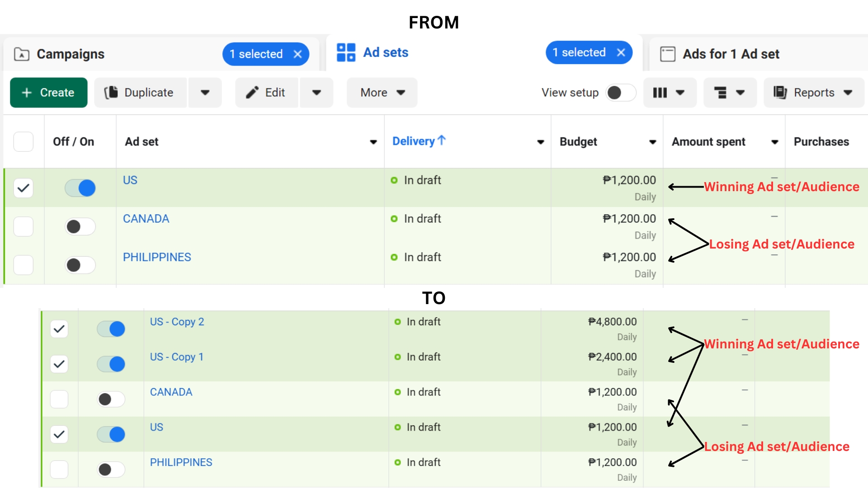Viewport: 868px width, 488px height.
Task: Click the Campaigns folder icon
Action: click(x=21, y=54)
